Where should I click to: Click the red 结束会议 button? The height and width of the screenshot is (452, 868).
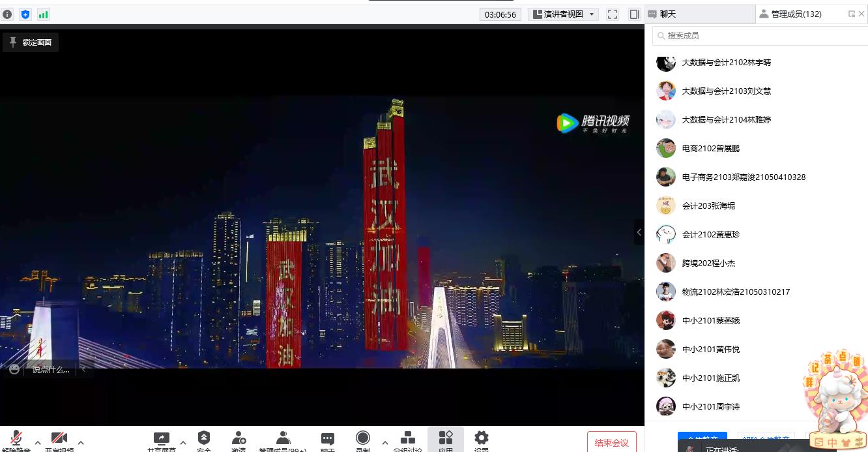611,443
